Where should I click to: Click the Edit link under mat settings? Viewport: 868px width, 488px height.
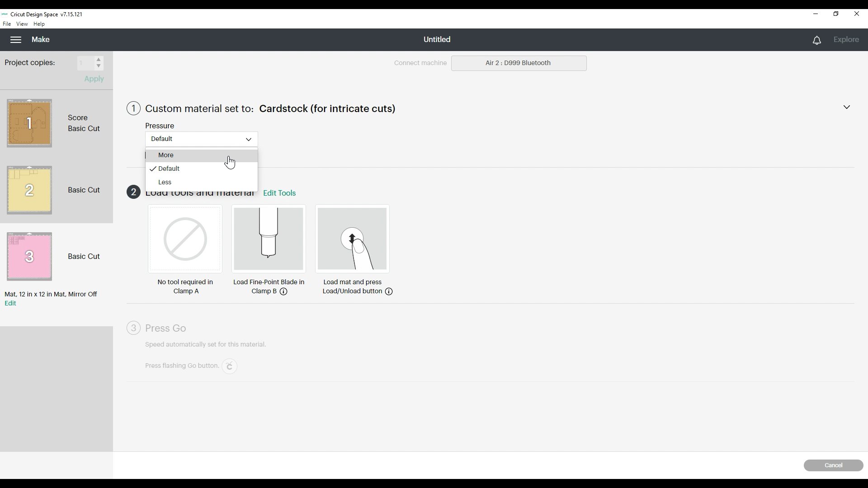(x=10, y=304)
